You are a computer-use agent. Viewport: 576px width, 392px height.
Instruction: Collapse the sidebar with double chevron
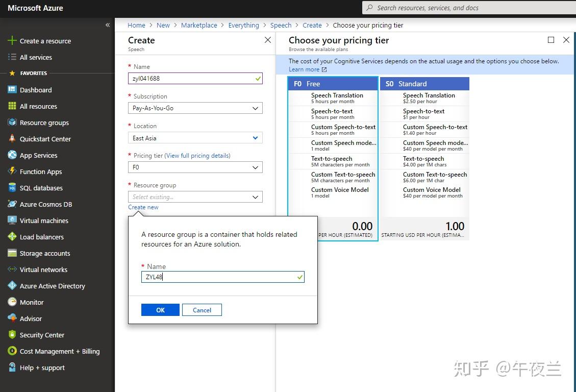pyautogui.click(x=108, y=25)
